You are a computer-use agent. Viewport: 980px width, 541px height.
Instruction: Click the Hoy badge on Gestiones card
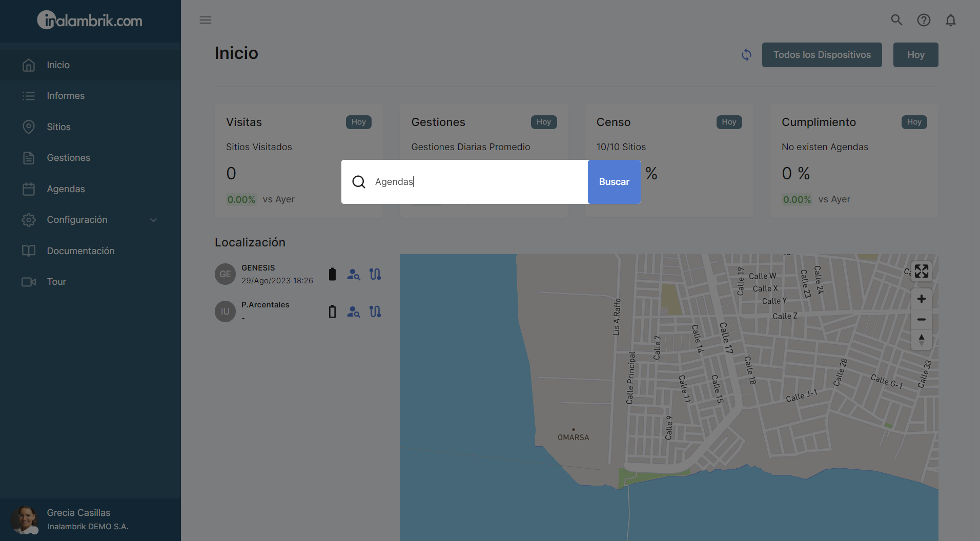(544, 122)
